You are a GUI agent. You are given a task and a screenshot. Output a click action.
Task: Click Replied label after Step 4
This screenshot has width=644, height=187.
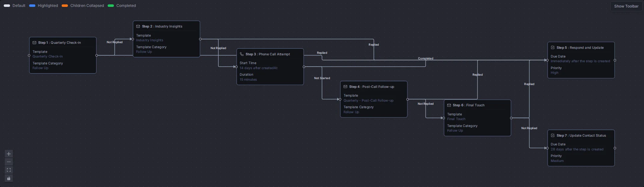(478, 75)
